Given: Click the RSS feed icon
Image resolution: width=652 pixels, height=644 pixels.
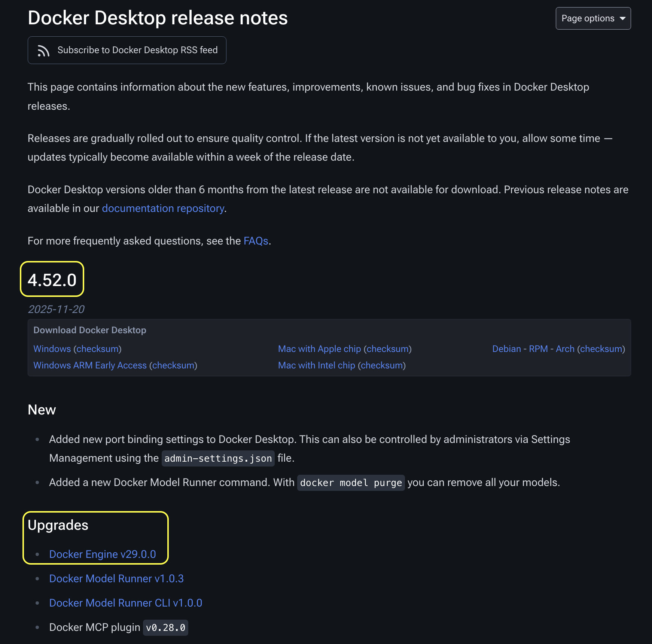Looking at the screenshot, I should click(43, 51).
